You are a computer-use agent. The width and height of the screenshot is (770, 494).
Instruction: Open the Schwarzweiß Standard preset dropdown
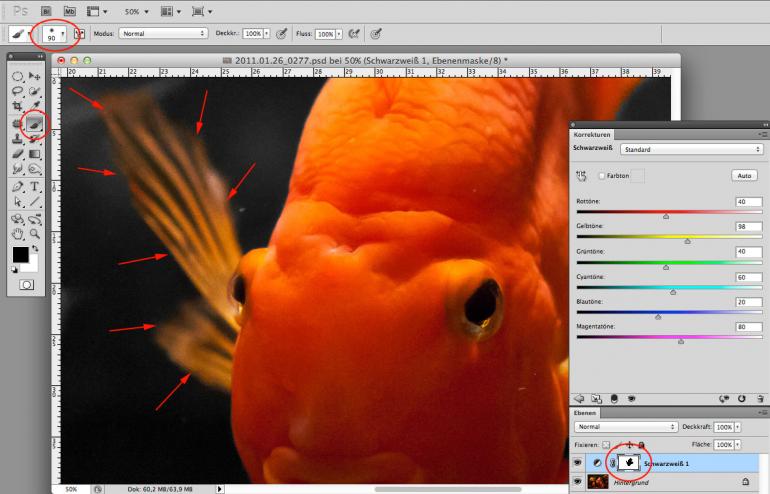tap(691, 149)
